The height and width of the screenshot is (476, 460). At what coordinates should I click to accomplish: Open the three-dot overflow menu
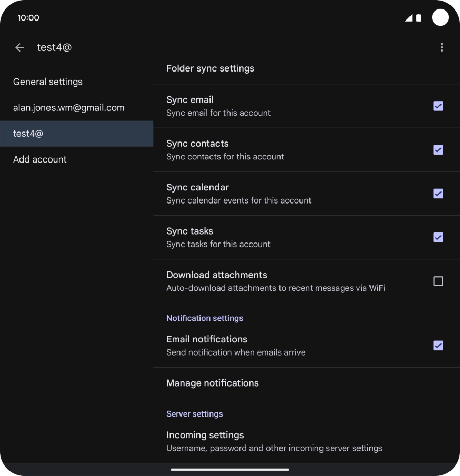[x=441, y=47]
